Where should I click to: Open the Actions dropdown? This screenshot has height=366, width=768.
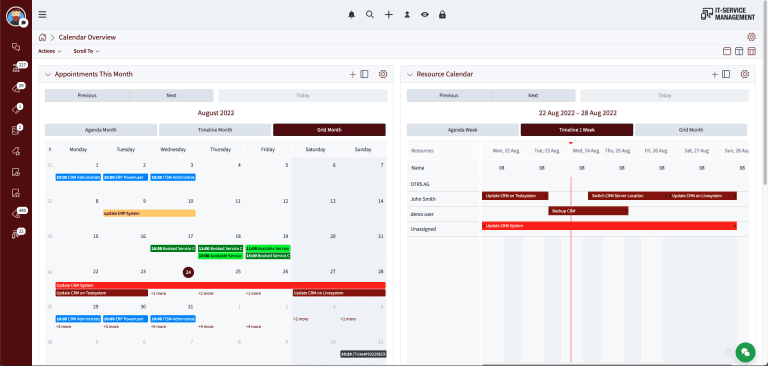pyautogui.click(x=50, y=51)
